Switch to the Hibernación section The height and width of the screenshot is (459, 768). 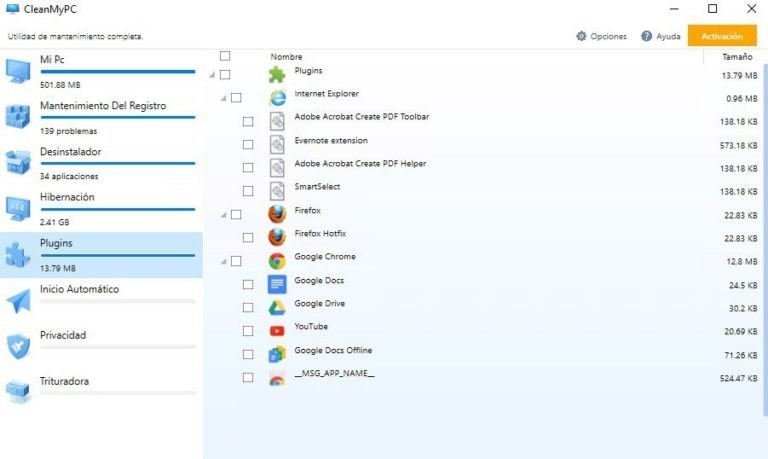[101, 209]
